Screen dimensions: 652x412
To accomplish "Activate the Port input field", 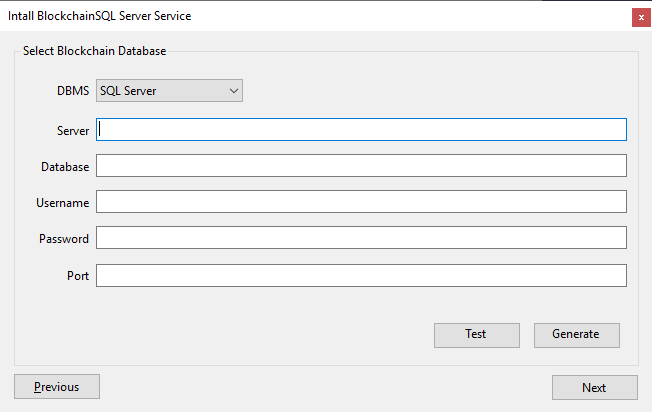I will tap(361, 275).
